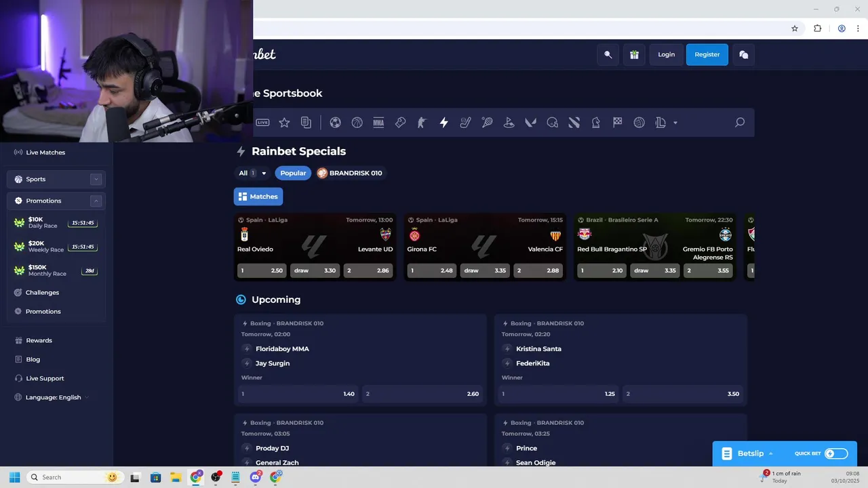Bet Jay Surgin winner at 2.60

(422, 394)
